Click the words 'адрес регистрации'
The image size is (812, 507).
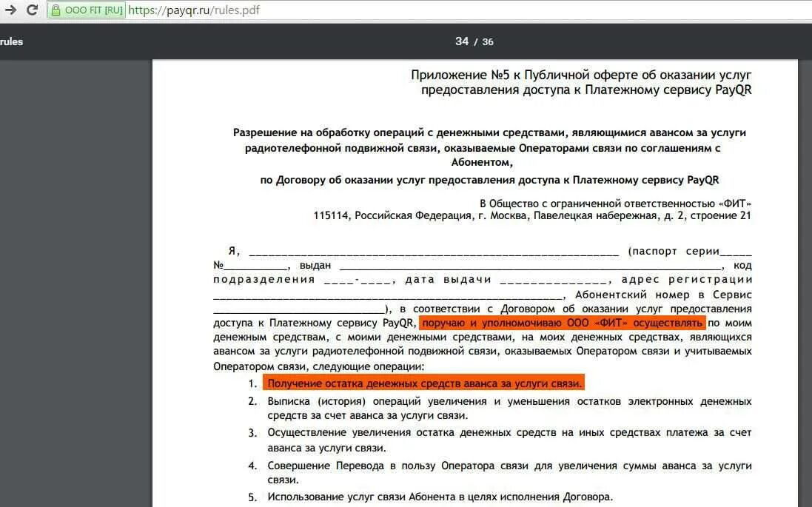point(687,280)
